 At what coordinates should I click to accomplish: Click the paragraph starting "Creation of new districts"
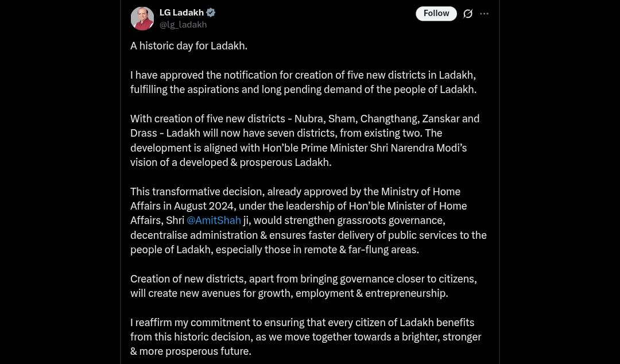tap(303, 286)
